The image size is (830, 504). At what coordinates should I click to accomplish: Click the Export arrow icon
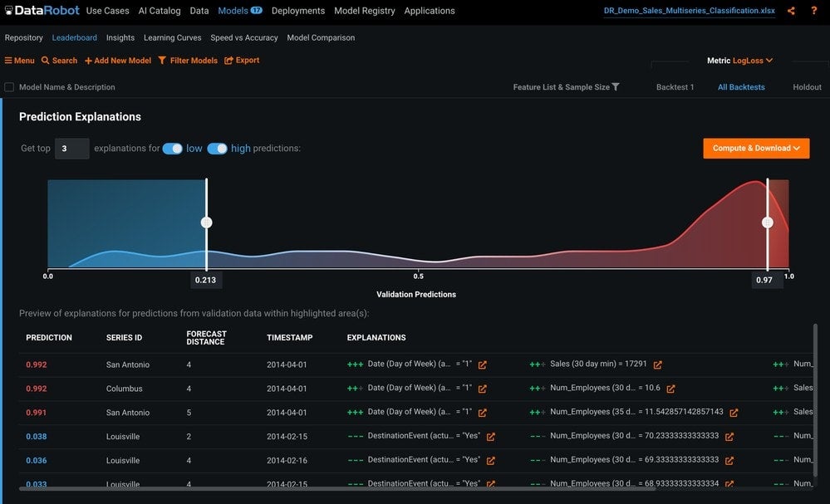pyautogui.click(x=228, y=61)
